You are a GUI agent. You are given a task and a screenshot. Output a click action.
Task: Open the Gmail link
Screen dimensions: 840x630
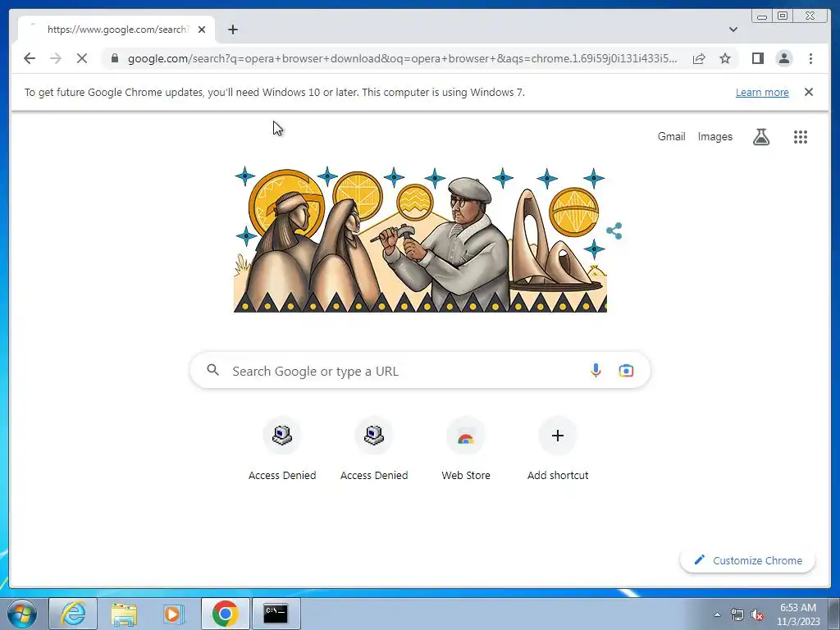tap(671, 137)
